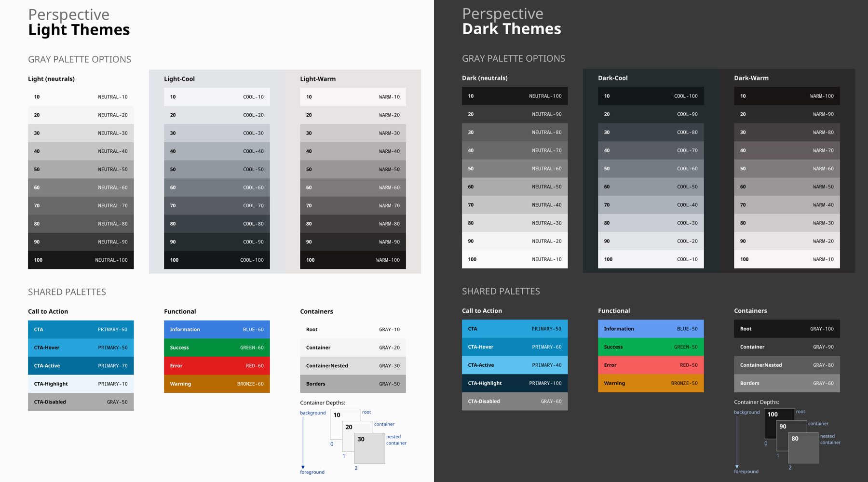The height and width of the screenshot is (482, 868).
Task: Select the CTA-Hover PRIMARY-50 light swatch
Action: (81, 348)
